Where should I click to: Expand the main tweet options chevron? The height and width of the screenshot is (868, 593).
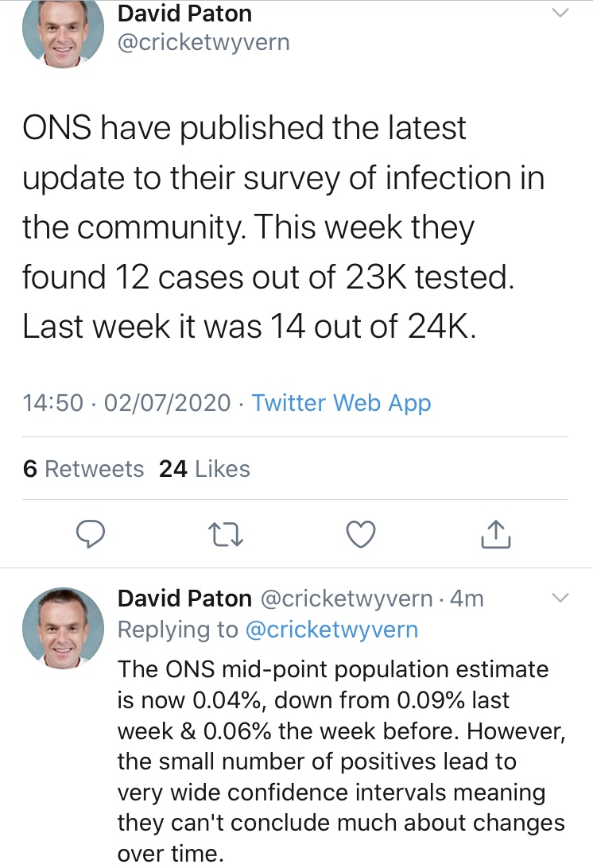click(561, 13)
